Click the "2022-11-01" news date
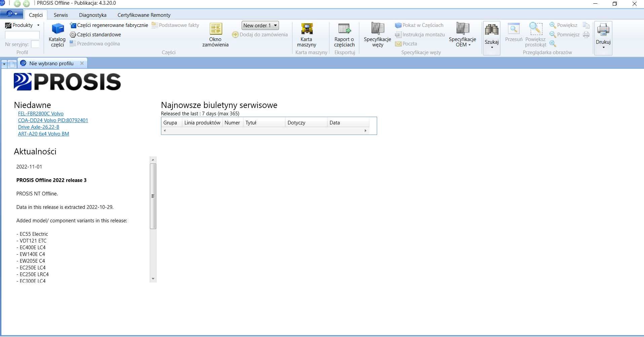Viewport: 644px width, 337px height. pyautogui.click(x=29, y=167)
